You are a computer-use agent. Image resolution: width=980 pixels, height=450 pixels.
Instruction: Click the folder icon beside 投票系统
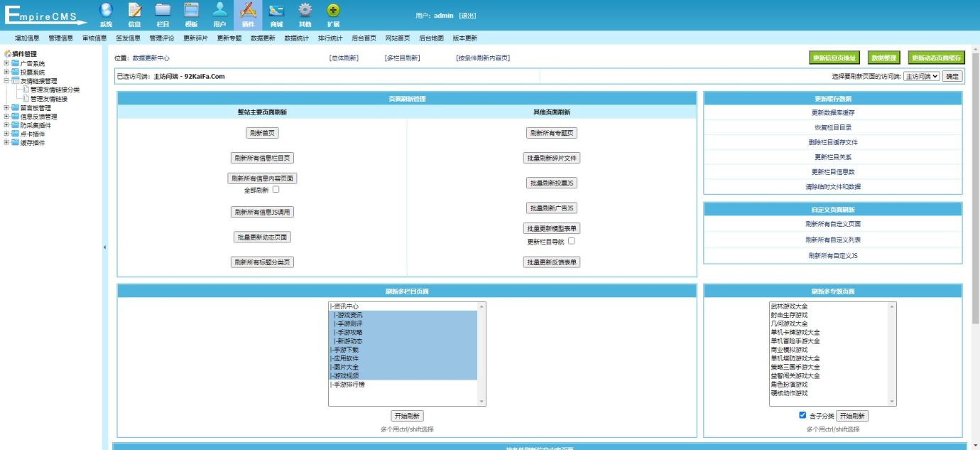[x=16, y=72]
